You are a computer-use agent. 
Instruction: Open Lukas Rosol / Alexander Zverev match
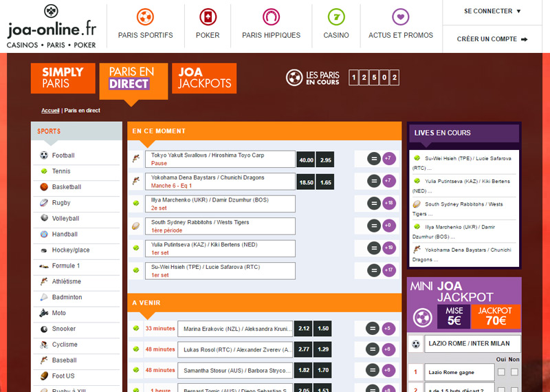click(235, 349)
